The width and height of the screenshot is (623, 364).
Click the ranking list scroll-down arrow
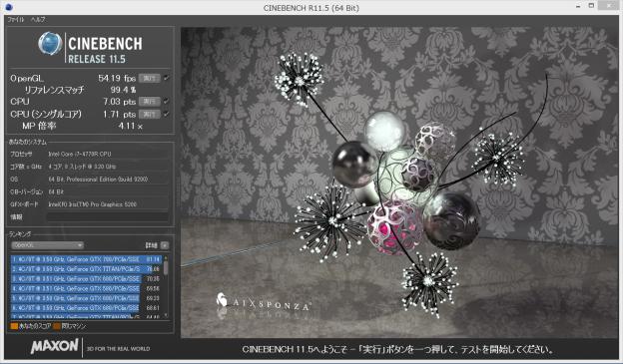pos(166,316)
